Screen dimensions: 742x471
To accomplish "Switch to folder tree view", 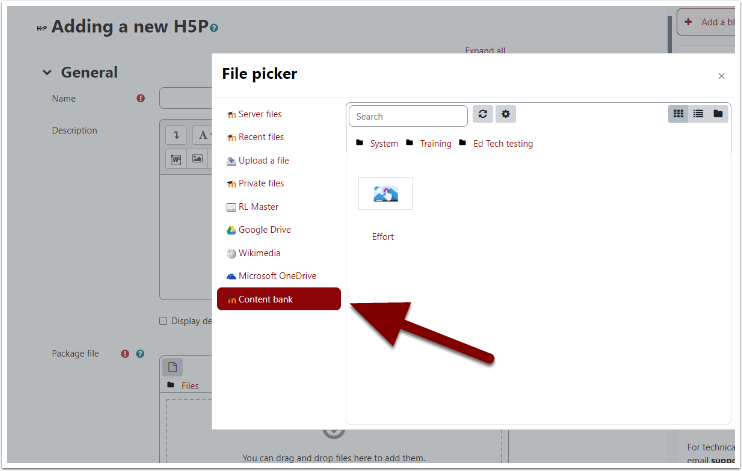I will point(718,114).
